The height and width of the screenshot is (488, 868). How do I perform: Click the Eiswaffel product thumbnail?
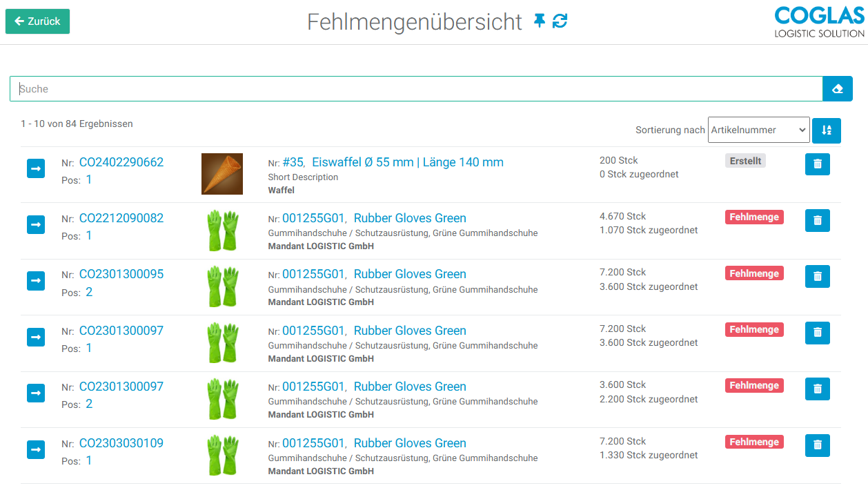click(x=222, y=174)
